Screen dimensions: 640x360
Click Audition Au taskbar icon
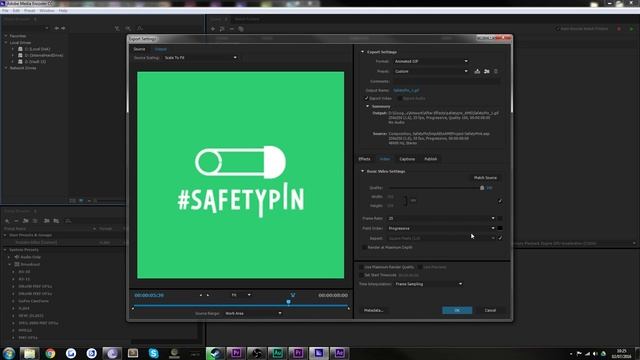[x=277, y=353]
